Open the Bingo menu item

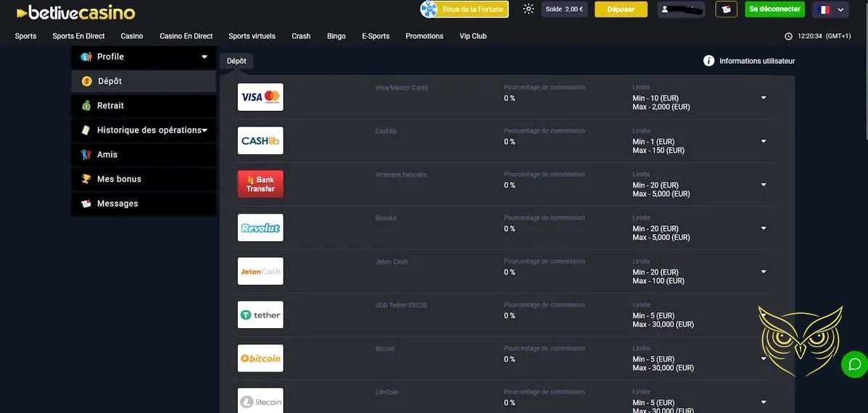(x=336, y=36)
